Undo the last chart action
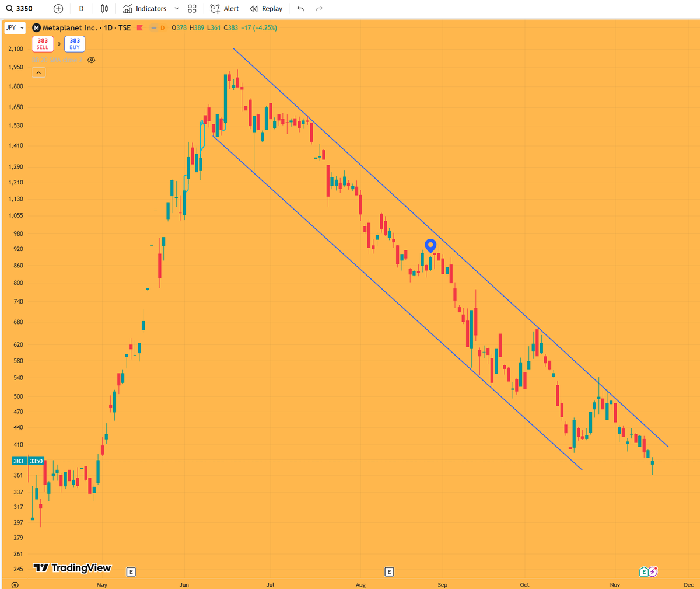This screenshot has height=589, width=700. (x=300, y=9)
